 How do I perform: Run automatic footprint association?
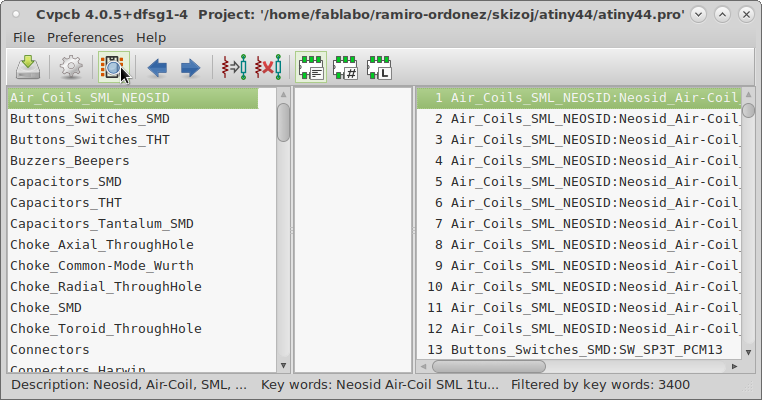[x=234, y=67]
